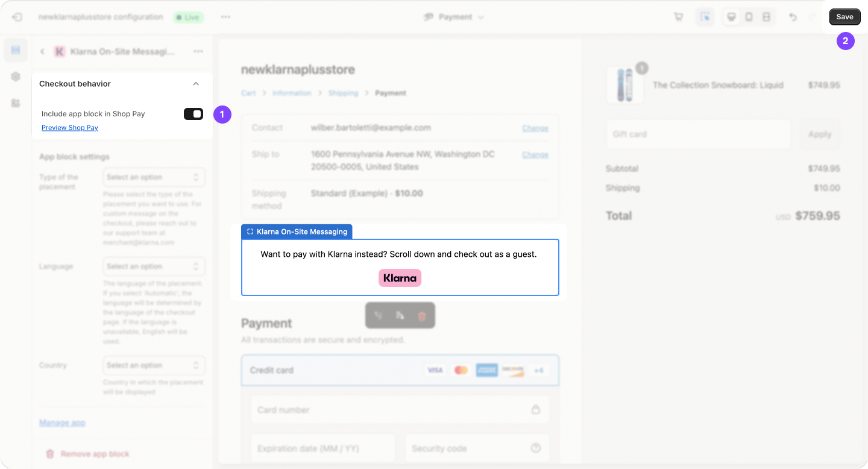
Task: Click 'The Collection Snowboard: Liquid' product name
Action: (x=718, y=85)
